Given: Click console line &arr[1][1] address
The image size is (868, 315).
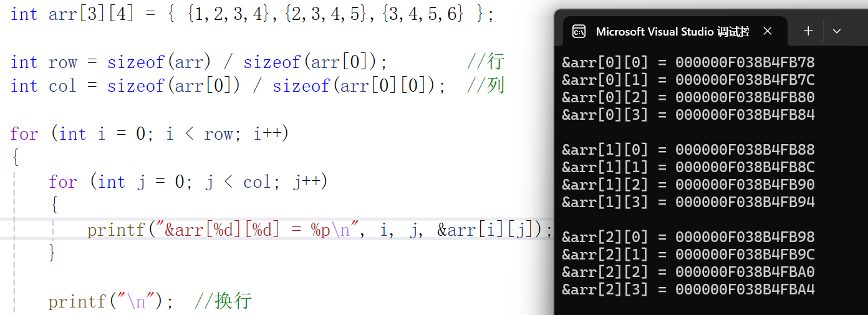Looking at the screenshot, I should 688,167.
